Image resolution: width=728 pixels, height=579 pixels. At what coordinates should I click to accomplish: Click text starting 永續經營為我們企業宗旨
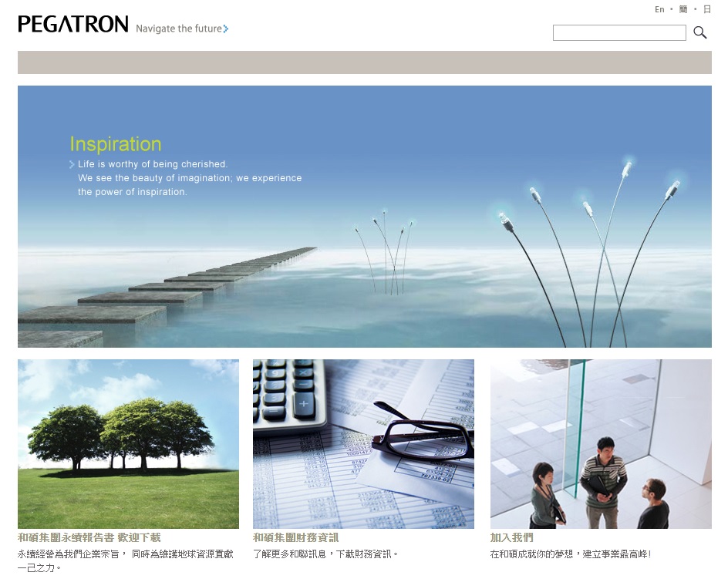126,561
